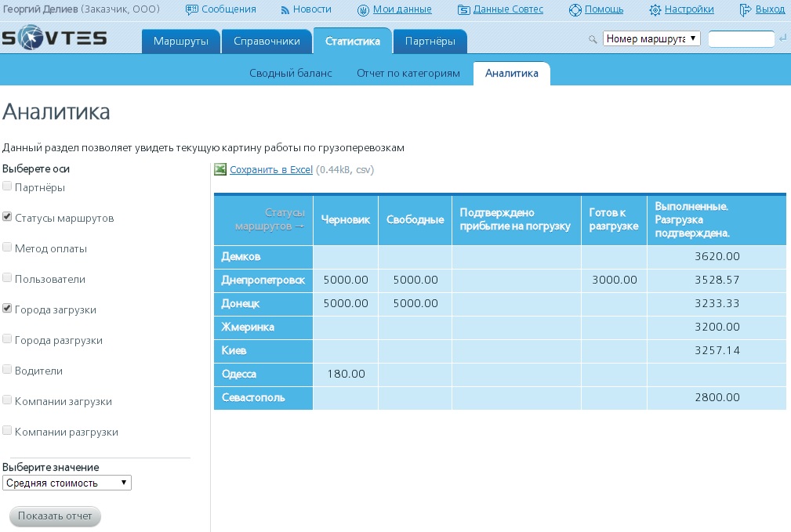The width and height of the screenshot is (791, 532).
Task: Click the 3257.14 cell in Киев row
Action: pyautogui.click(x=717, y=350)
